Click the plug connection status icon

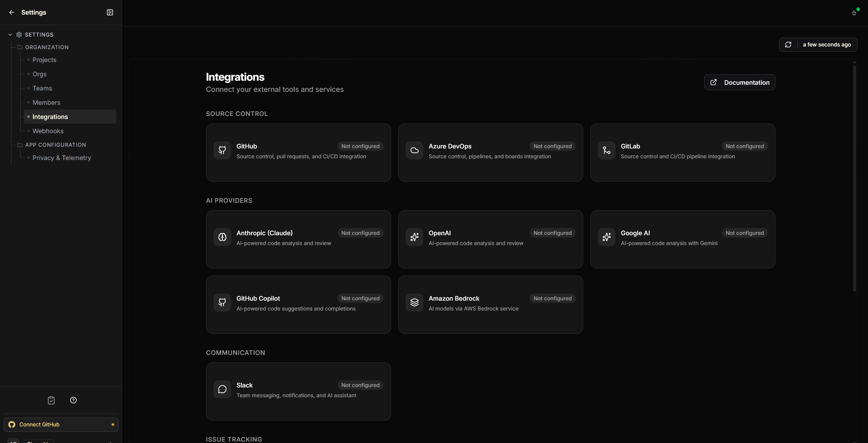coord(854,13)
